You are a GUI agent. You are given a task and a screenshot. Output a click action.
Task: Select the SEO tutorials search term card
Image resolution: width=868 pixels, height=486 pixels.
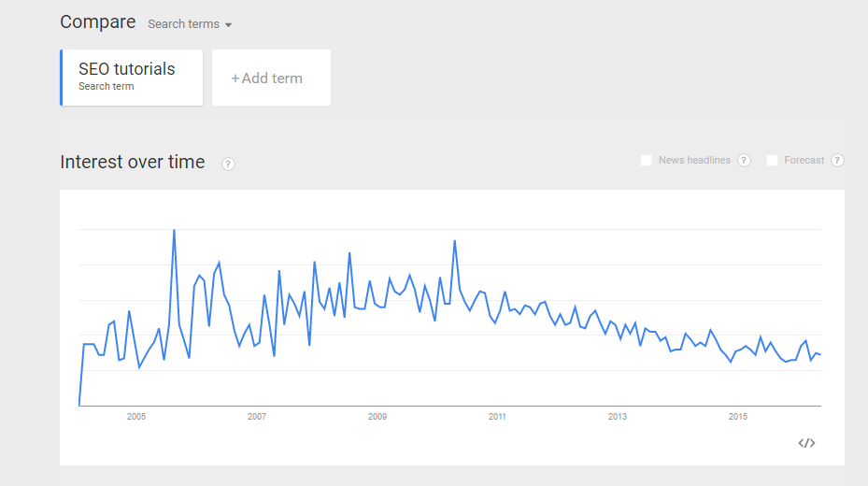[132, 78]
